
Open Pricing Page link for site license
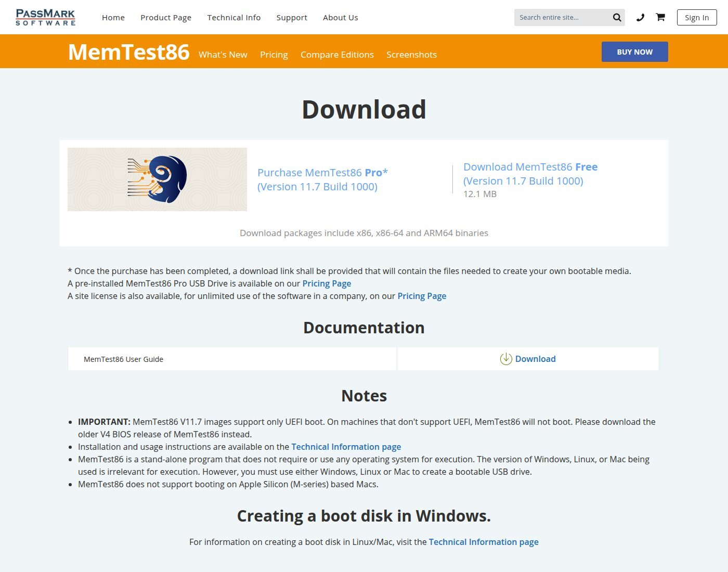pos(422,296)
